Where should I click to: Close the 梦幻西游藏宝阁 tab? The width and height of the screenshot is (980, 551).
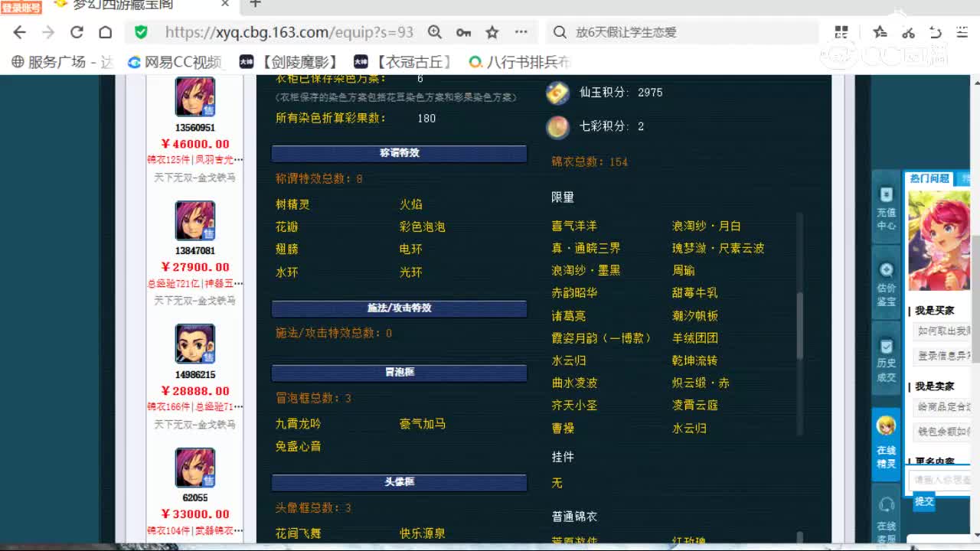tap(225, 4)
